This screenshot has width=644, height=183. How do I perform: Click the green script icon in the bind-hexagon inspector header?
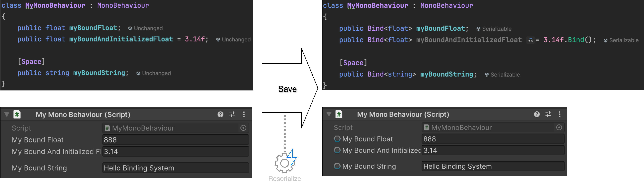click(x=339, y=114)
